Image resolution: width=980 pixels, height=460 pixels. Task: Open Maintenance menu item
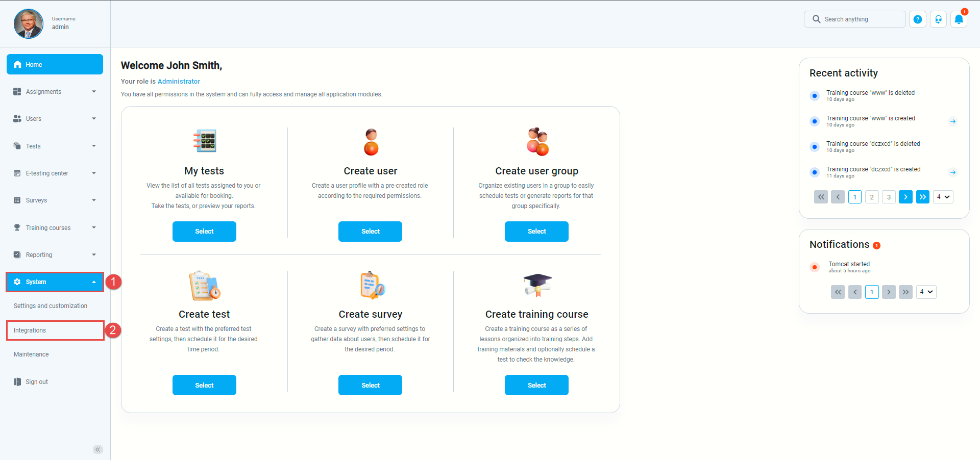click(31, 354)
